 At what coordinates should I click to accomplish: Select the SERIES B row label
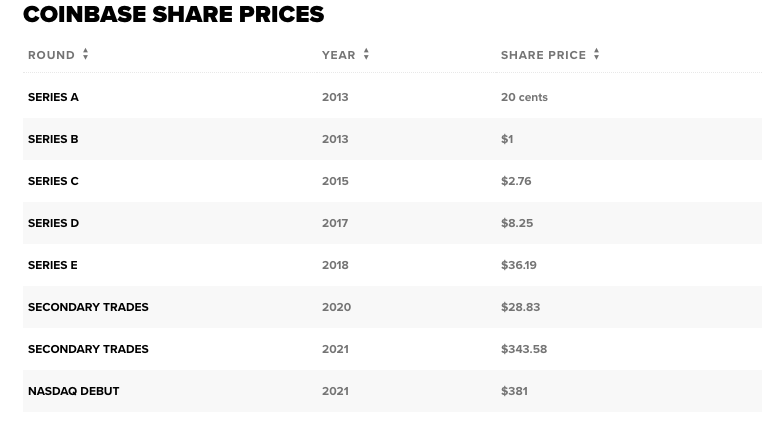point(53,139)
